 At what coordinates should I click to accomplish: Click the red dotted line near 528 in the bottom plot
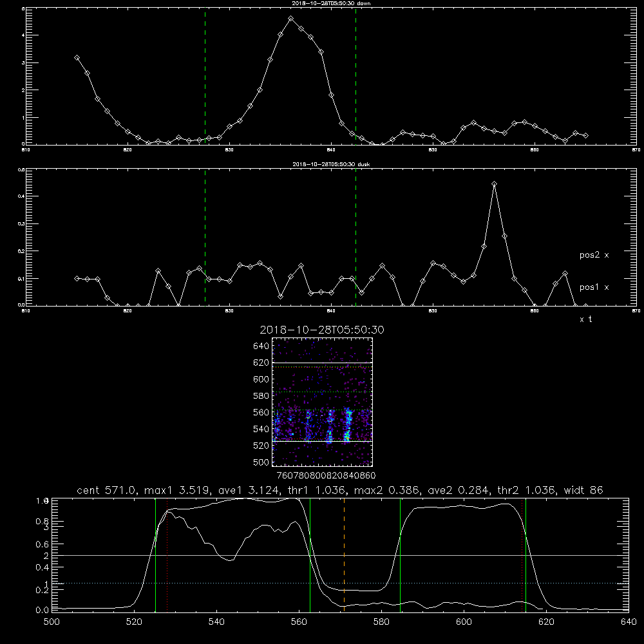click(167, 554)
